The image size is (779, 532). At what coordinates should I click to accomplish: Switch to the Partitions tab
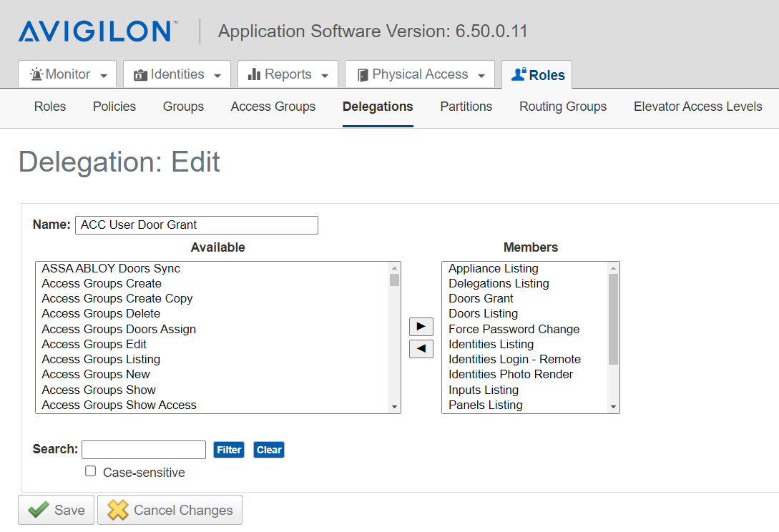[466, 106]
